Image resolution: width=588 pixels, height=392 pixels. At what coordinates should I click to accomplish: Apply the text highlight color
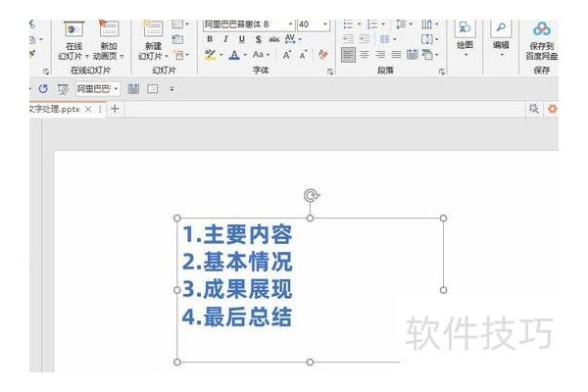tap(211, 55)
